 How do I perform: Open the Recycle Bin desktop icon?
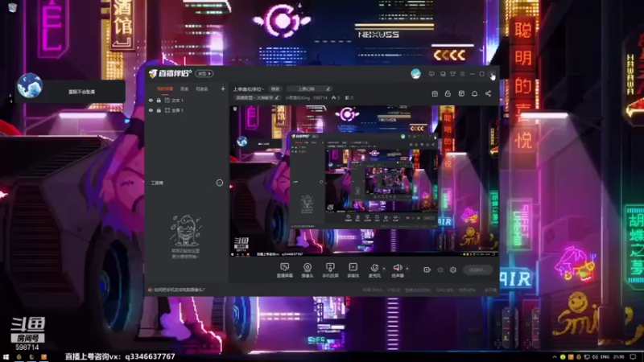(x=12, y=7)
